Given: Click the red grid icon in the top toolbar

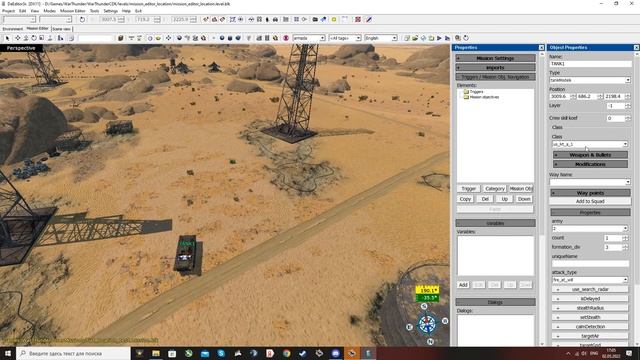Looking at the screenshot, I should click(358, 19).
